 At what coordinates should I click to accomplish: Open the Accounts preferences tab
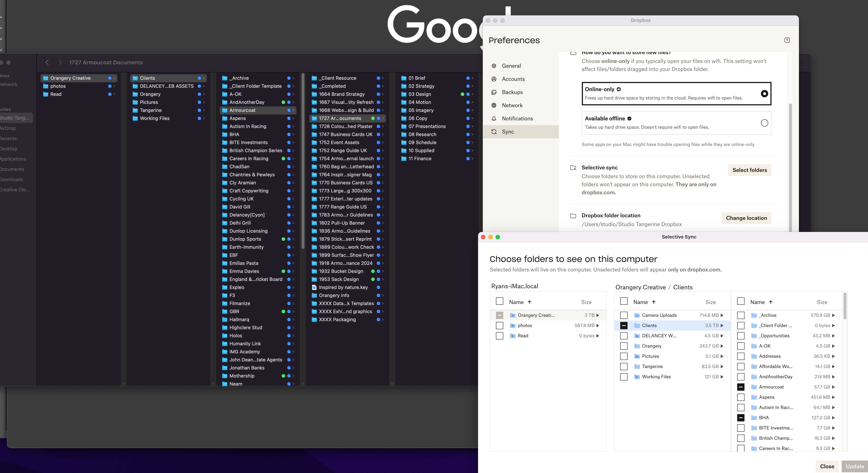pos(521,79)
